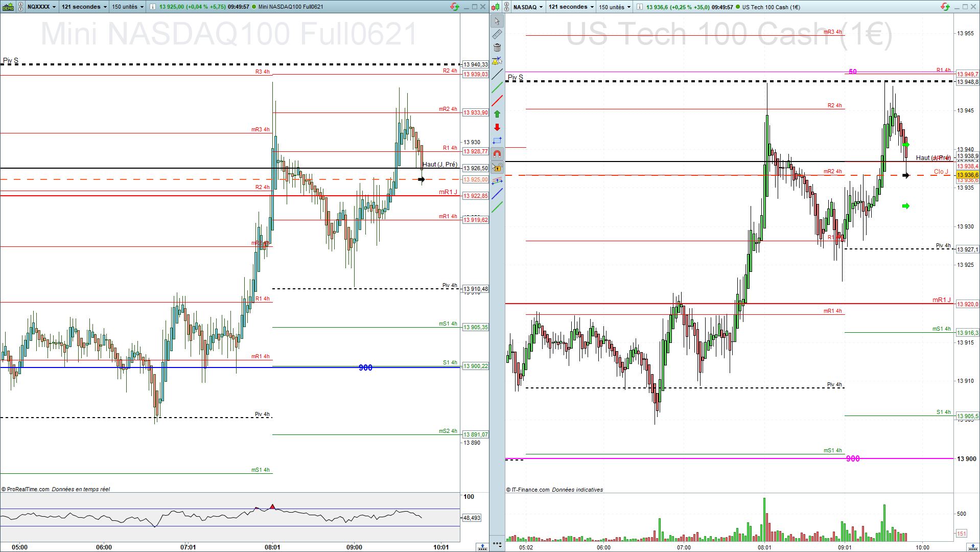The height and width of the screenshot is (552, 980).
Task: Expand the drawing toolbar more options
Action: [x=497, y=543]
